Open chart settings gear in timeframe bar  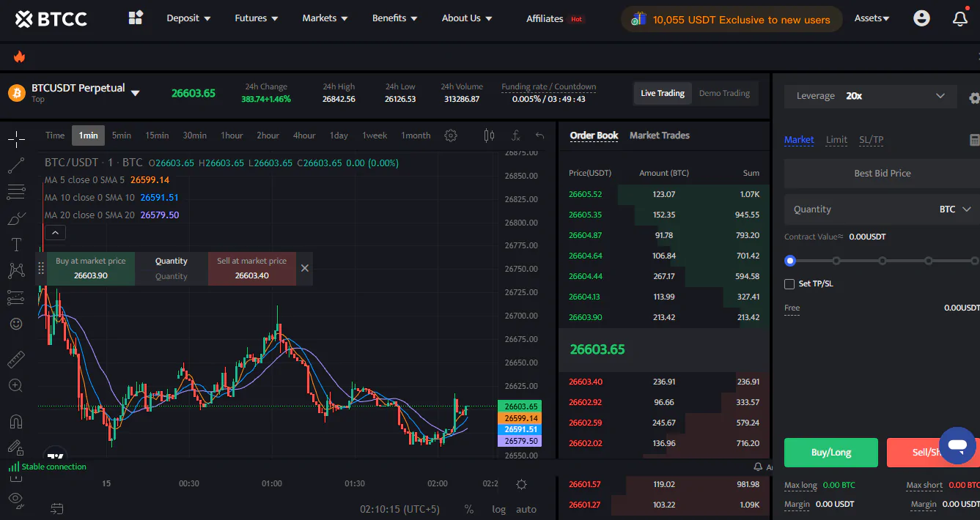[x=451, y=135]
